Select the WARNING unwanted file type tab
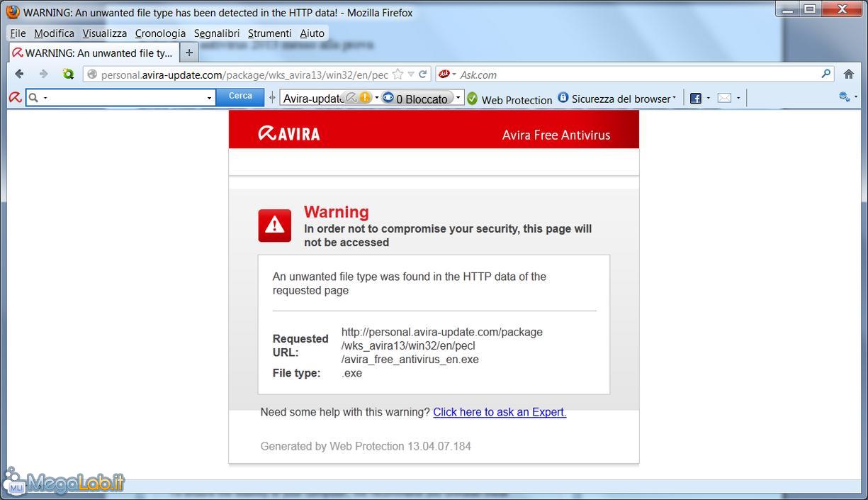The width and height of the screenshot is (868, 500). pos(93,52)
